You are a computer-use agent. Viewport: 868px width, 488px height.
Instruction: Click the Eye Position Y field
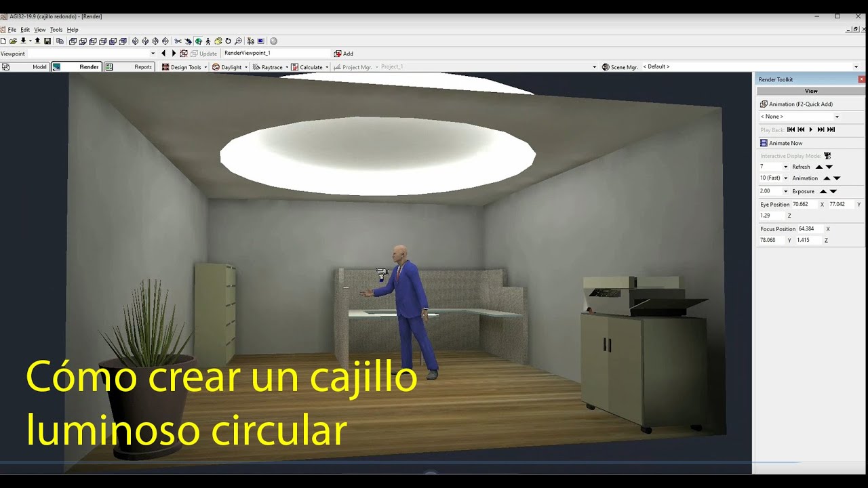841,204
